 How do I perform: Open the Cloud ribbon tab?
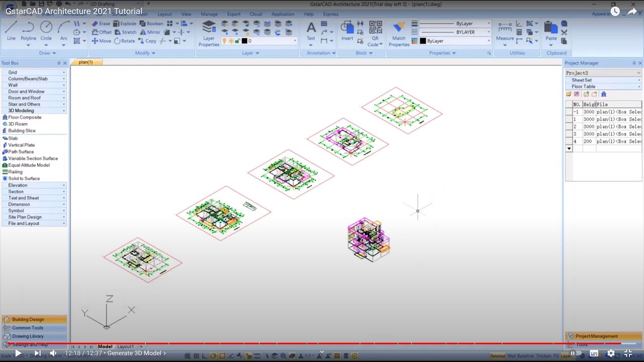(256, 14)
